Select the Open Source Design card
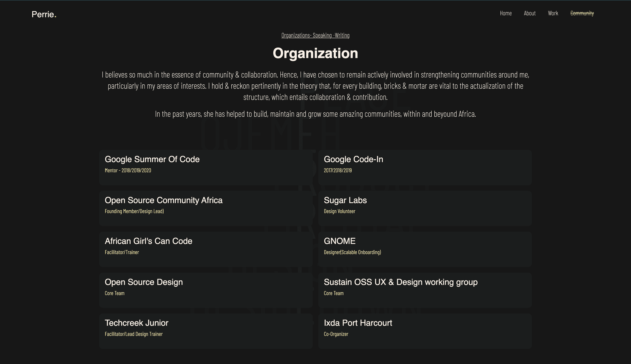Screen dimensions: 631x364 tap(206, 290)
